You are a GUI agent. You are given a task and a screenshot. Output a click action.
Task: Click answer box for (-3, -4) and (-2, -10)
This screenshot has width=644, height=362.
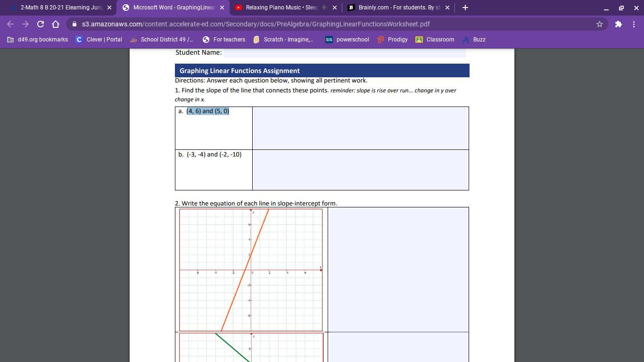(x=361, y=170)
